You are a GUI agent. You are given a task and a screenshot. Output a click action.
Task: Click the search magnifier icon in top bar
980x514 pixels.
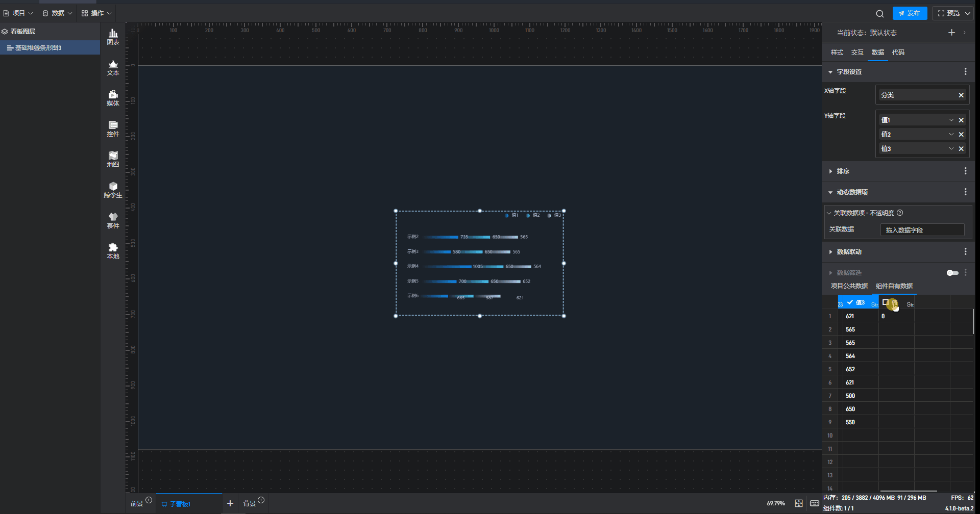pyautogui.click(x=880, y=13)
